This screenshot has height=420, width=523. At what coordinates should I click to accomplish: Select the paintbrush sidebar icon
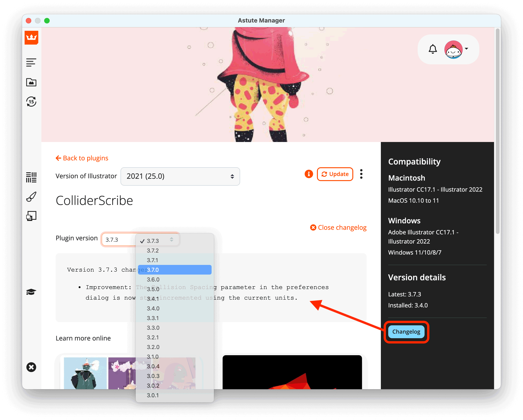31,196
